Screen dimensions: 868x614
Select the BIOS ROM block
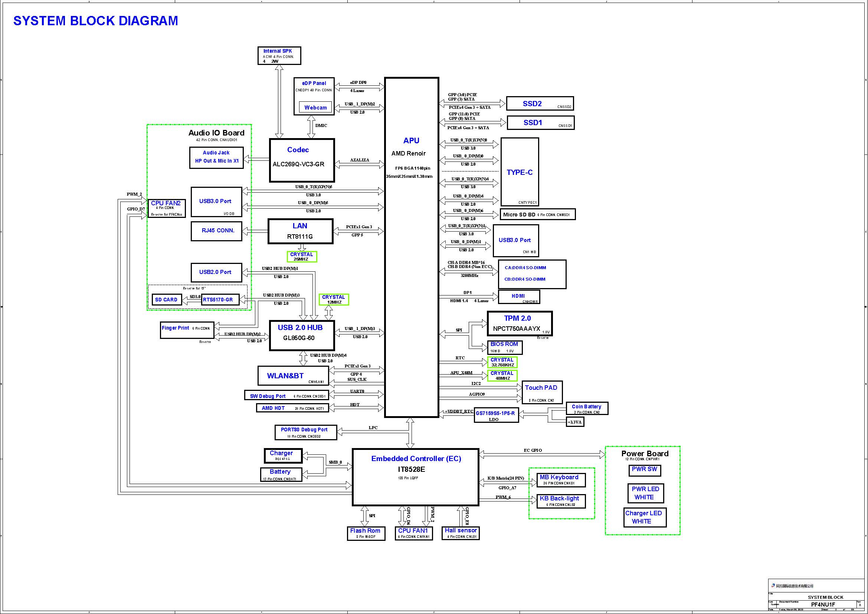click(x=505, y=347)
